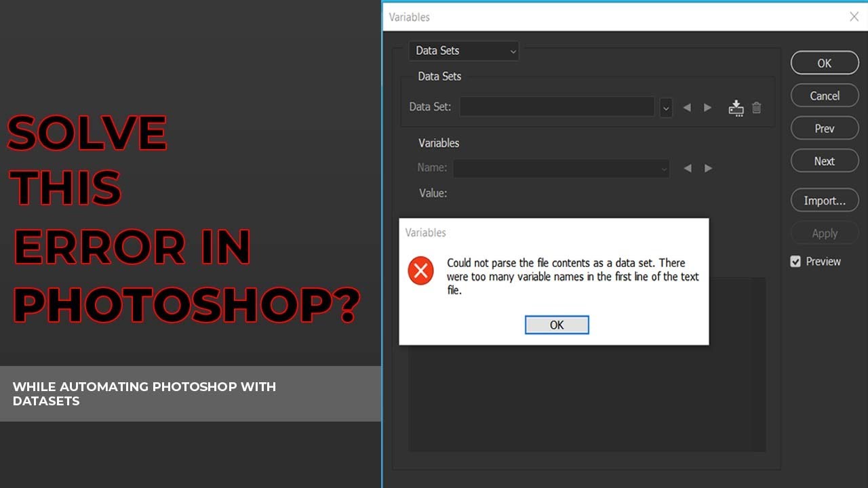The height and width of the screenshot is (488, 868).
Task: Cancel the Variables dialog
Action: click(x=825, y=96)
